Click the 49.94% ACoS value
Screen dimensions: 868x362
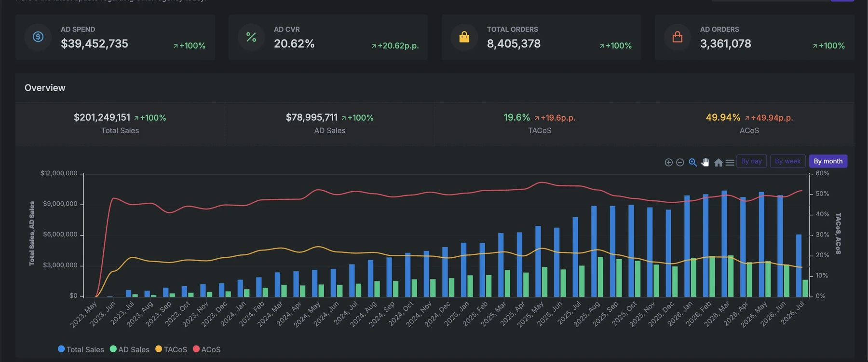click(723, 117)
